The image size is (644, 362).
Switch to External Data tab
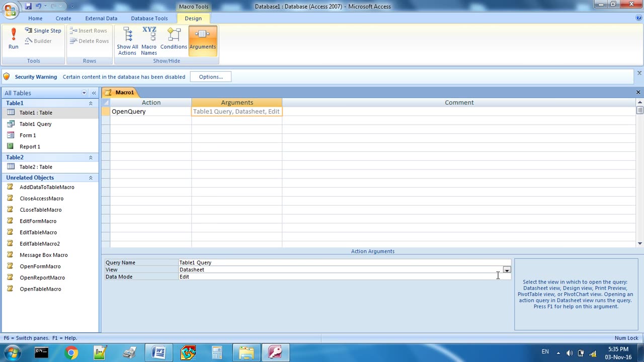tap(101, 18)
